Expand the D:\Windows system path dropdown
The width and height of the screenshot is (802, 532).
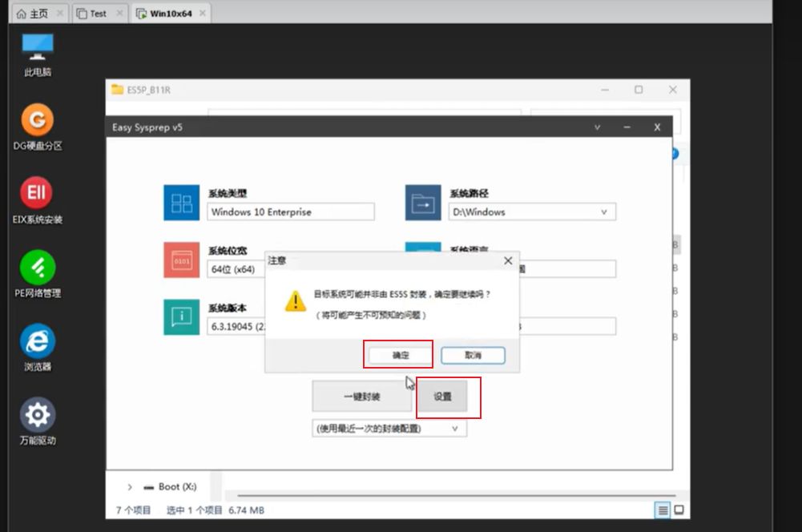(x=604, y=212)
